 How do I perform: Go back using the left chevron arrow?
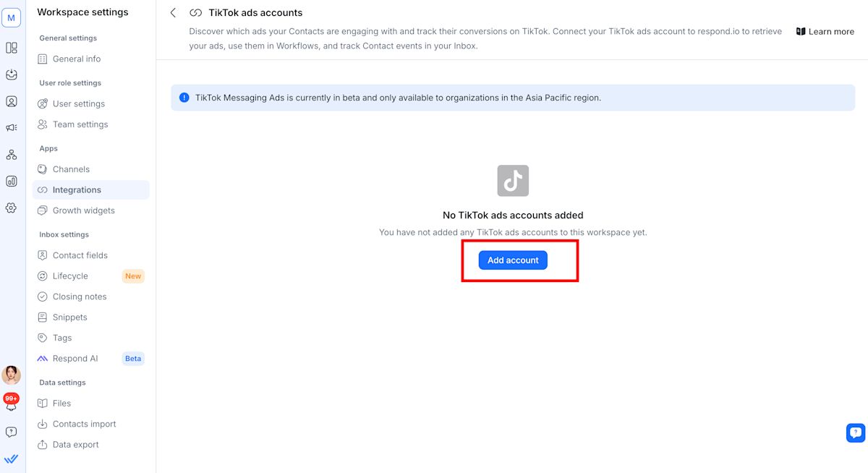pos(173,13)
